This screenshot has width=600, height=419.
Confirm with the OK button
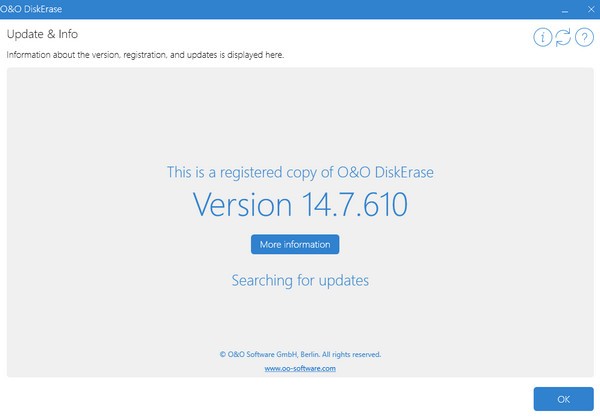point(564,399)
